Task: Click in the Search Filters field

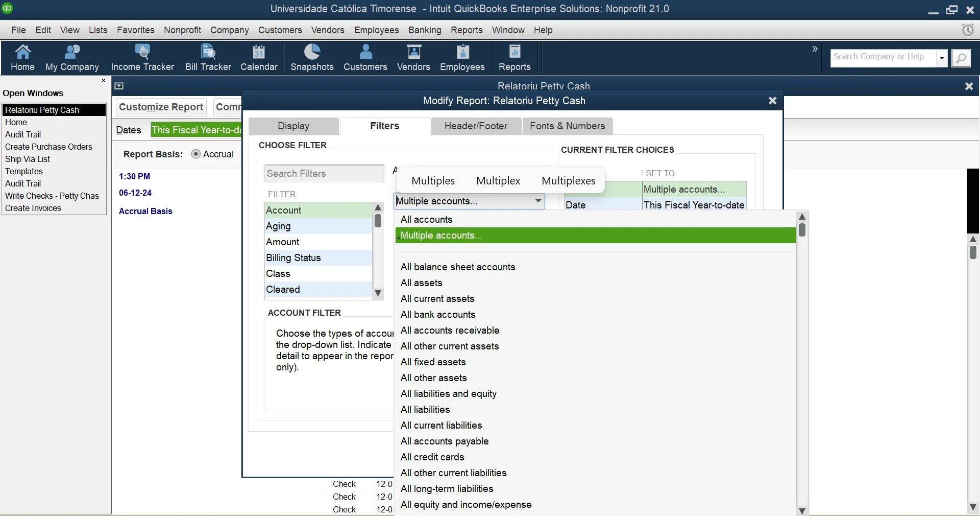Action: 324,173
